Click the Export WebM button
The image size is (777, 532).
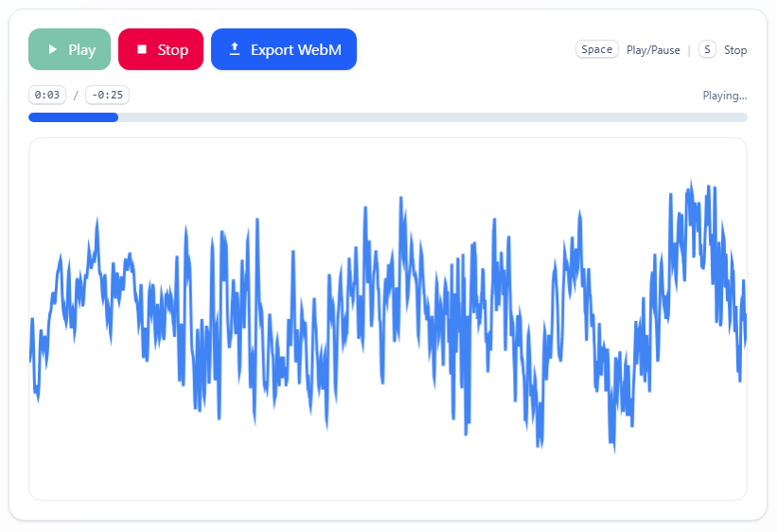click(283, 49)
